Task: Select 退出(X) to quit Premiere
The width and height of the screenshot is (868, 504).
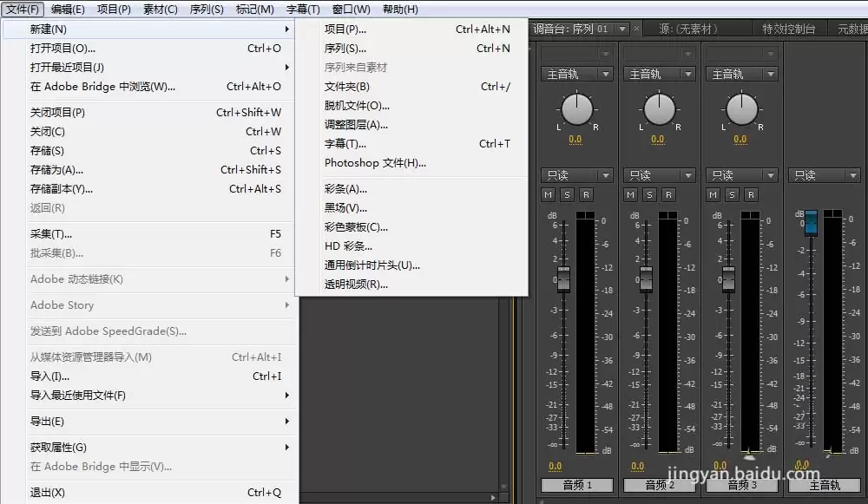Action: (x=48, y=493)
